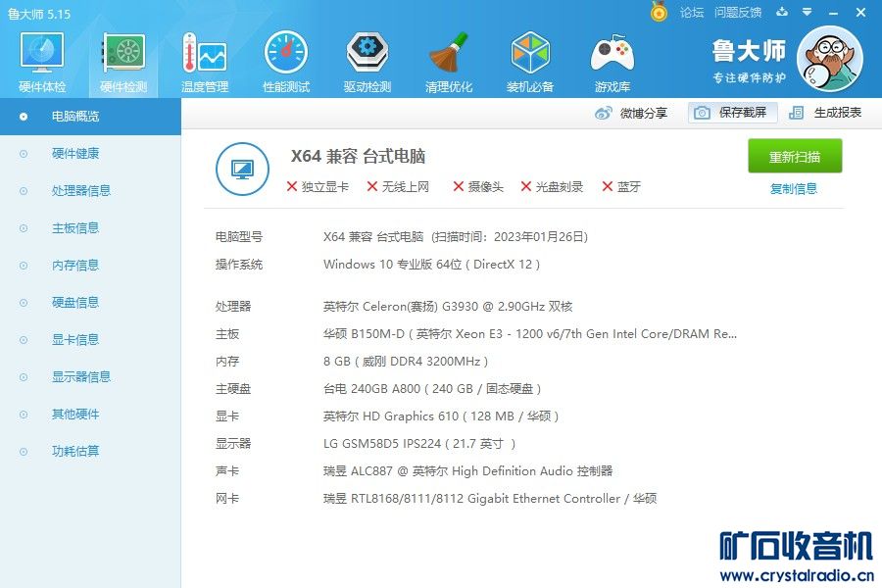The image size is (882, 588).
Task: Select 硬件检测 hardware detection icon
Action: tap(123, 62)
